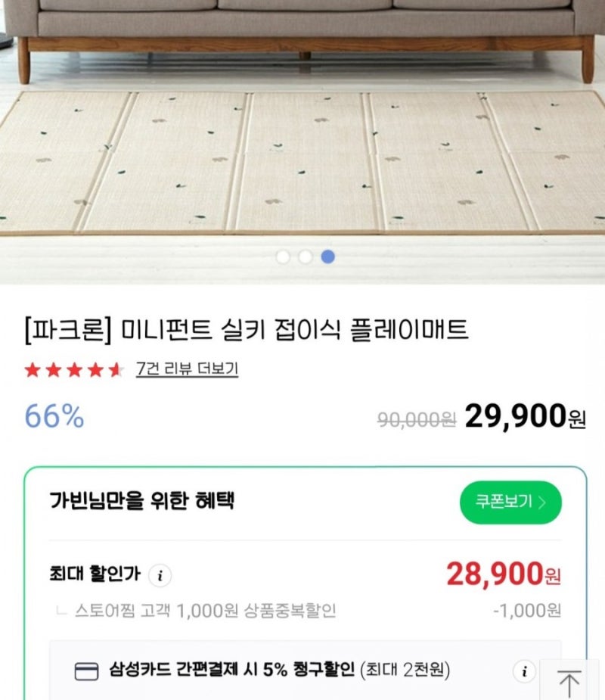
Task: Select the second image carousel dot
Action: 305,257
